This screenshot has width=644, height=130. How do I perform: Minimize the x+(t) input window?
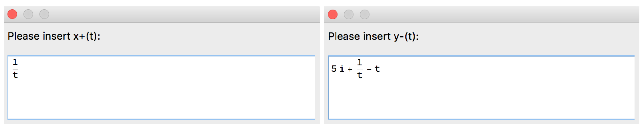(28, 14)
